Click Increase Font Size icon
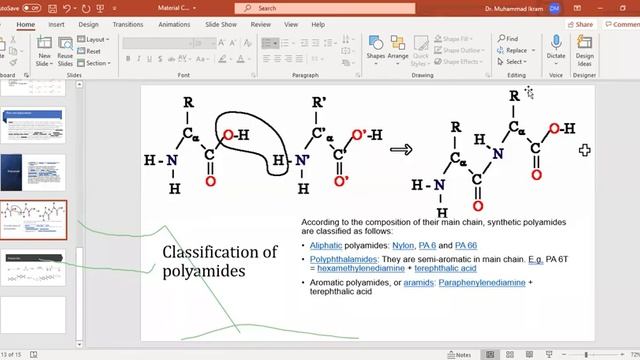Viewport: 640px width, 360px height. [222, 43]
